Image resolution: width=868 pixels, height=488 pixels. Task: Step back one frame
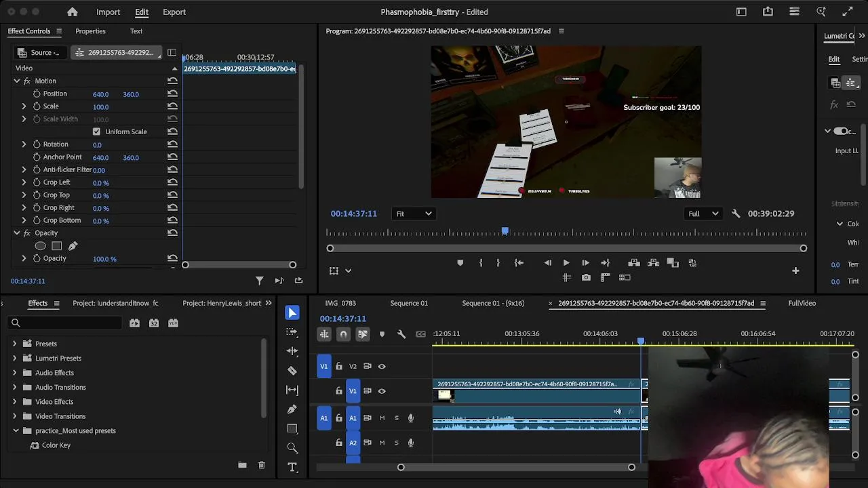(x=547, y=263)
